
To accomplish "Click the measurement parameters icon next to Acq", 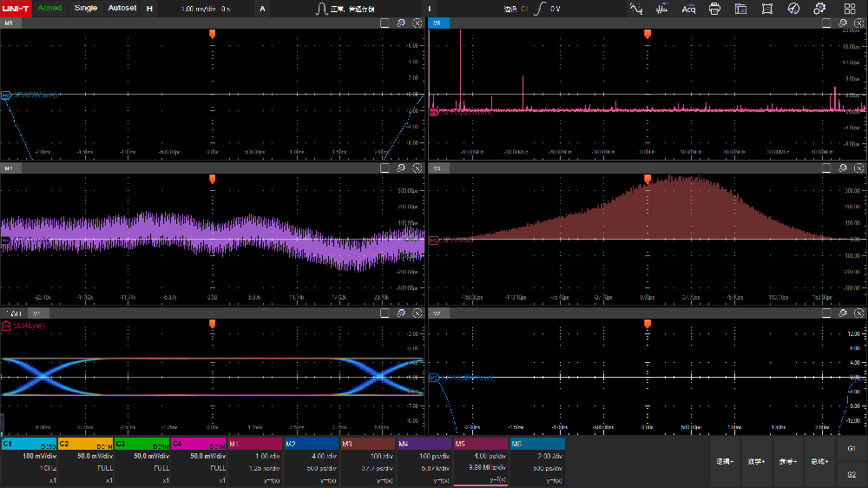I will coord(663,9).
